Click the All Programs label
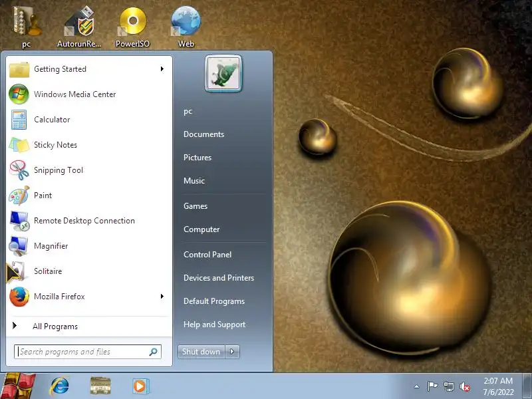This screenshot has height=399, width=532. pyautogui.click(x=55, y=327)
